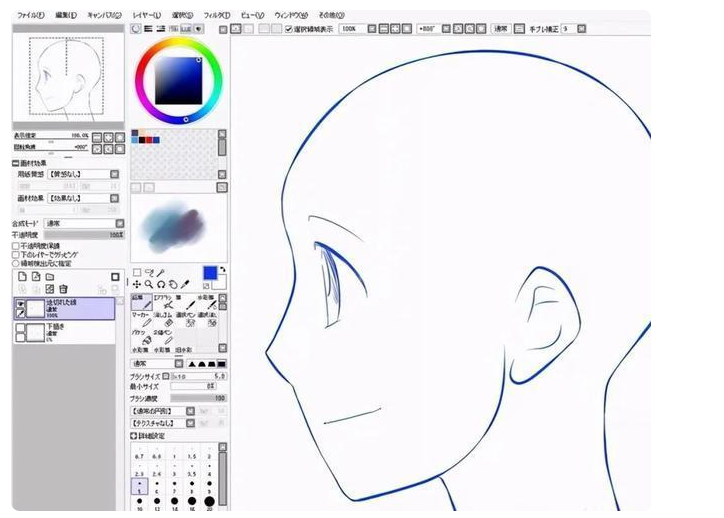Expand the stabilizer value dropdown in toolbar
The height and width of the screenshot is (518, 724).
coord(581,29)
